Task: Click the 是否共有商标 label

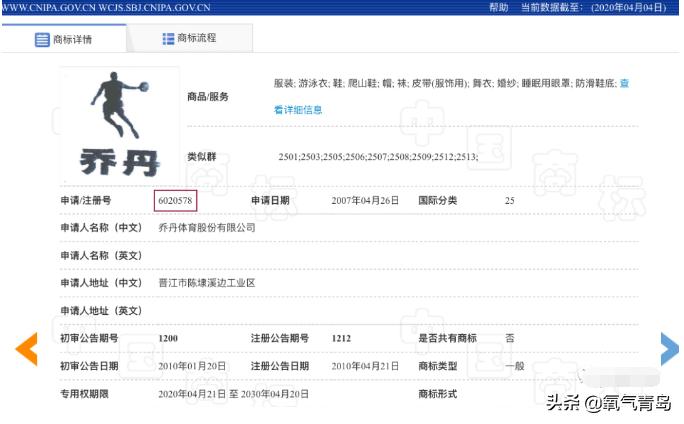Action: (x=448, y=339)
